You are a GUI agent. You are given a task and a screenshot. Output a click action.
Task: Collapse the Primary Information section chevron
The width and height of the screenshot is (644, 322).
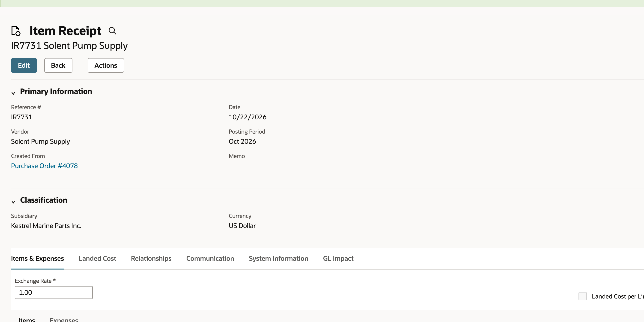[x=13, y=93]
